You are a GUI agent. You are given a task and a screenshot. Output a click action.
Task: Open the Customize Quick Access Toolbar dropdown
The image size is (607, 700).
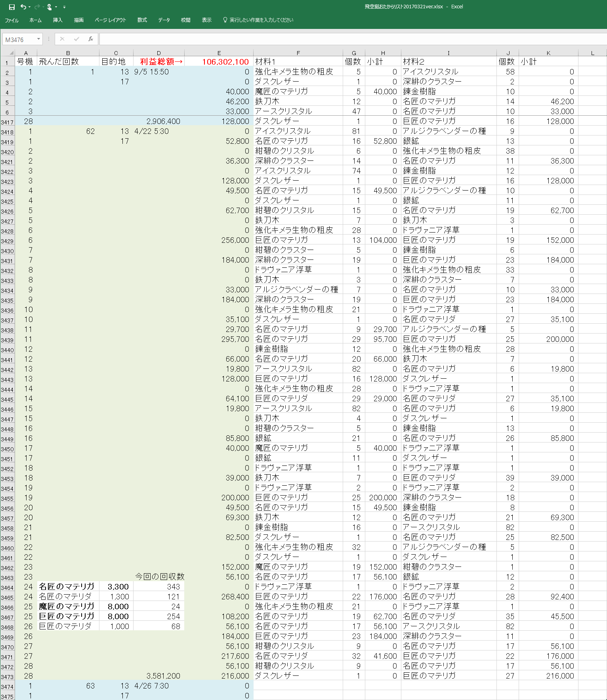tap(64, 7)
